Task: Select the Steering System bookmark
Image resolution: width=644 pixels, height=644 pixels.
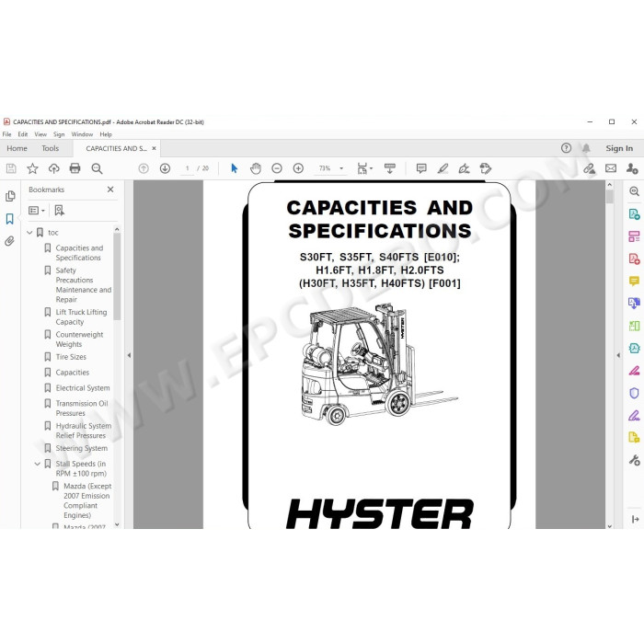Action: (x=81, y=448)
